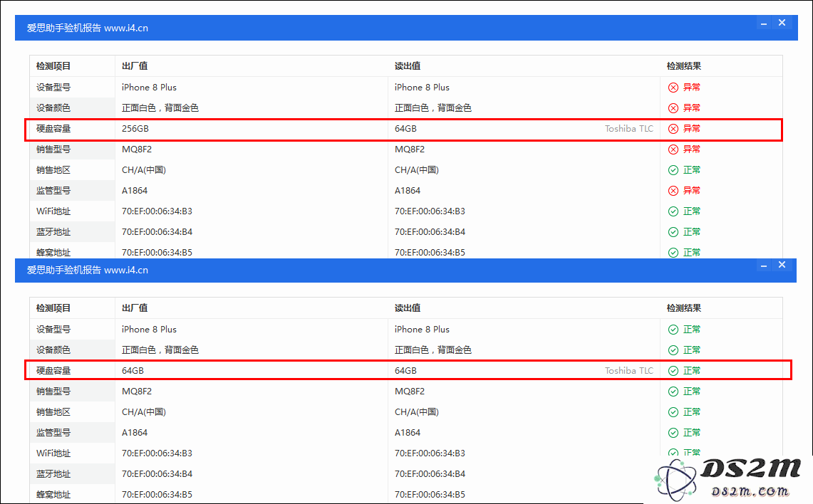
Task: Click the 检测结果 column header in upper report
Action: tap(684, 66)
